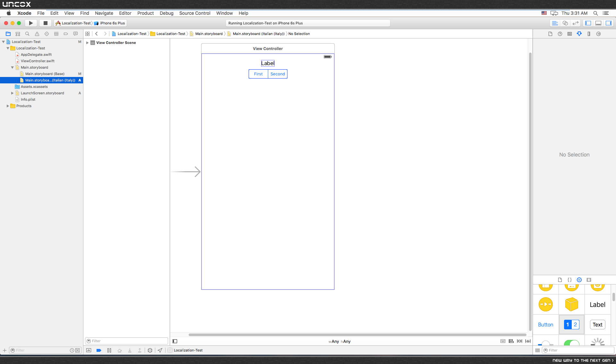Open the test navigator tab

point(47,34)
